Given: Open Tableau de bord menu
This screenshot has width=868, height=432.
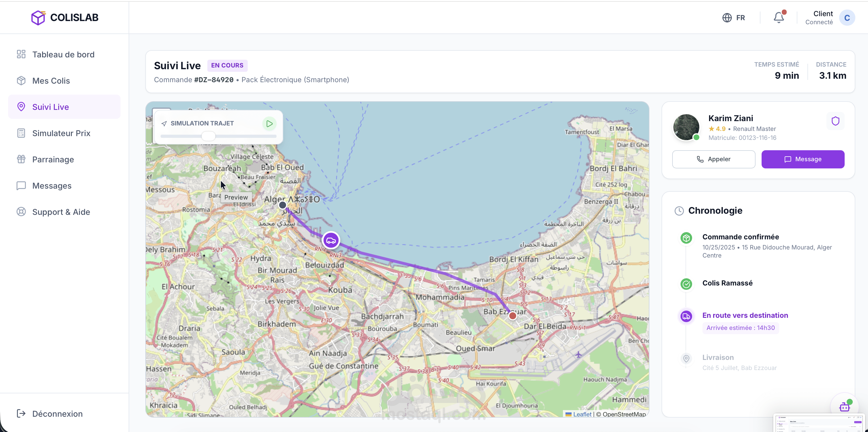Looking at the screenshot, I should 63,55.
